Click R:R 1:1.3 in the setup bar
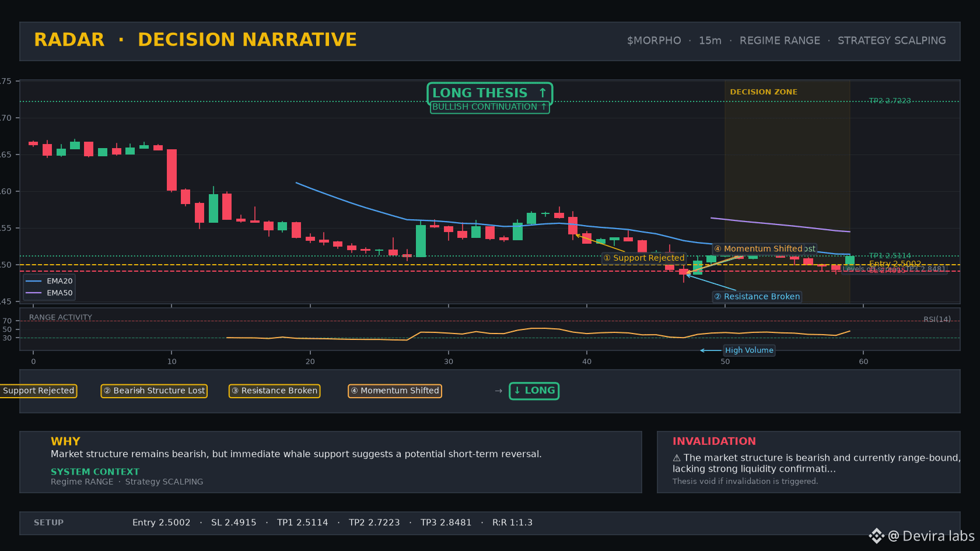Screen dimensions: 980x551 click(x=513, y=523)
